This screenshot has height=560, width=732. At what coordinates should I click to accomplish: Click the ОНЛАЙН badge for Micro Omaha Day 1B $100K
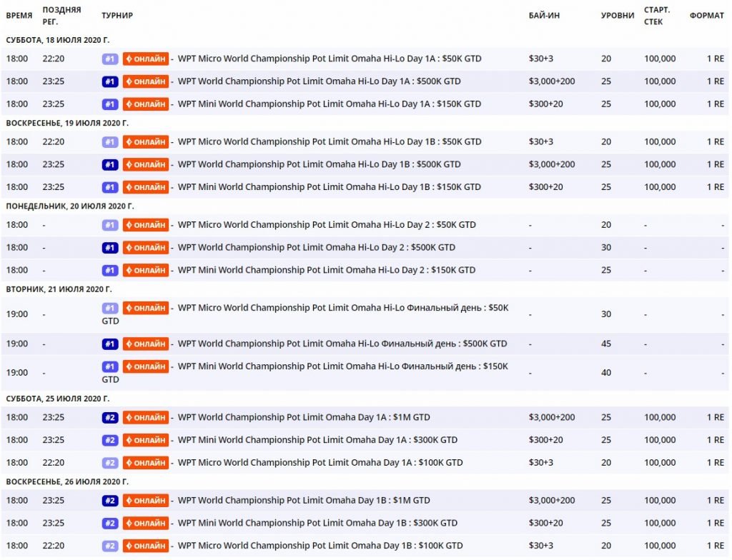tap(146, 546)
